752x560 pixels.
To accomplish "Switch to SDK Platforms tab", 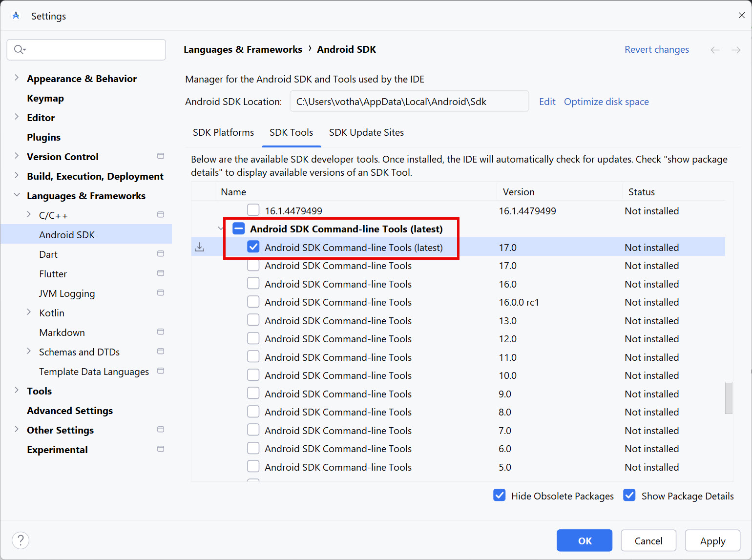I will pyautogui.click(x=223, y=132).
